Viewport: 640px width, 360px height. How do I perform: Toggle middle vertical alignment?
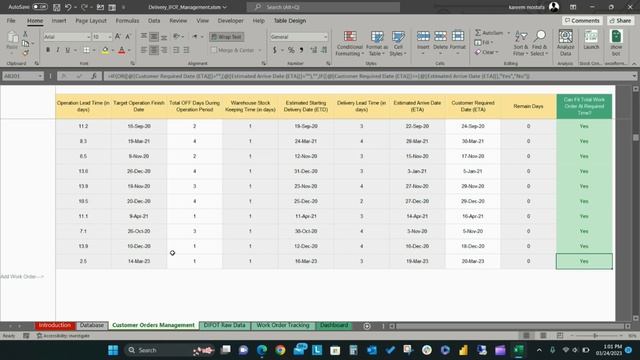point(153,37)
